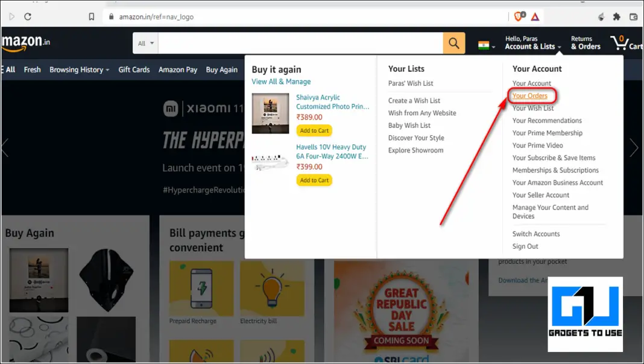Click Sign Out
The width and height of the screenshot is (644, 364).
tap(525, 246)
